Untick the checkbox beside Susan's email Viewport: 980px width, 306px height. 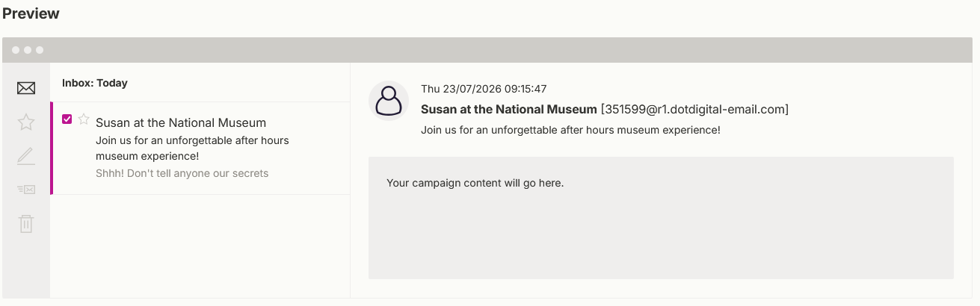[x=67, y=119]
